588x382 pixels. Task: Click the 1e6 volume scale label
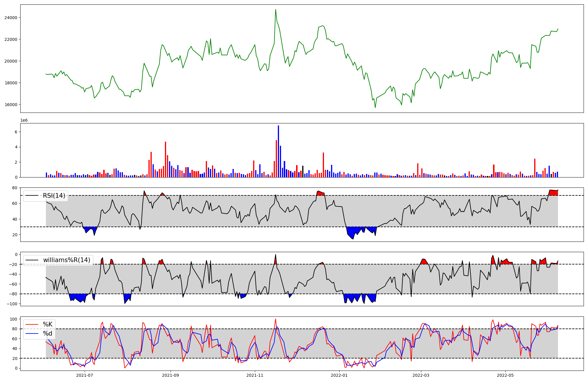tap(24, 120)
